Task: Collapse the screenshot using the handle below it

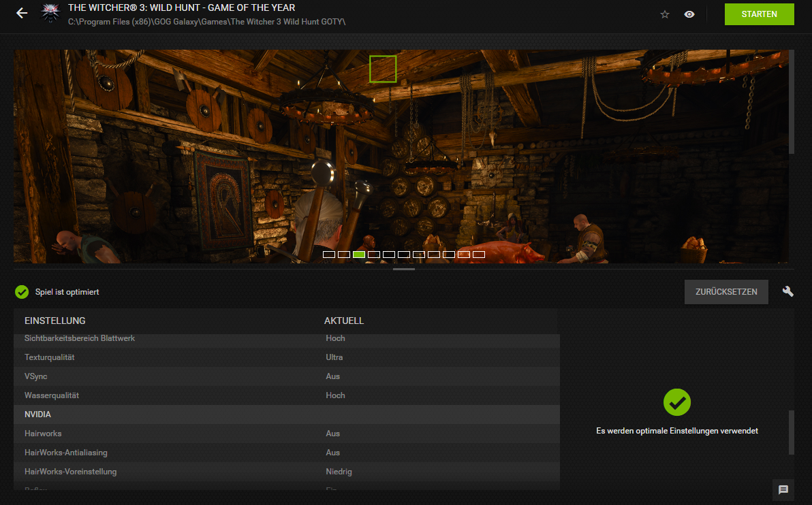Action: pyautogui.click(x=403, y=270)
